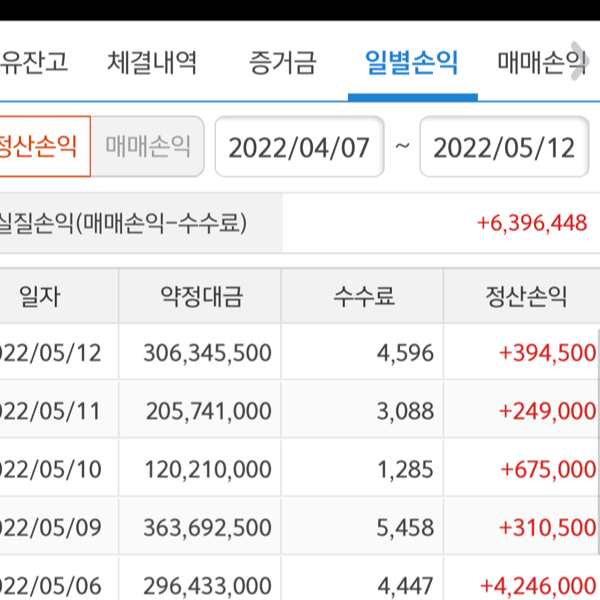The width and height of the screenshot is (600, 600).
Task: Select the 약정대금 205,741,000 cell
Action: 207,411
